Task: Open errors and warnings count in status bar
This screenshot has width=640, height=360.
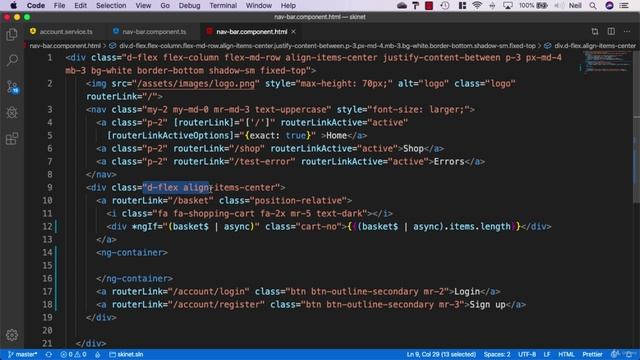Action: click(x=73, y=354)
